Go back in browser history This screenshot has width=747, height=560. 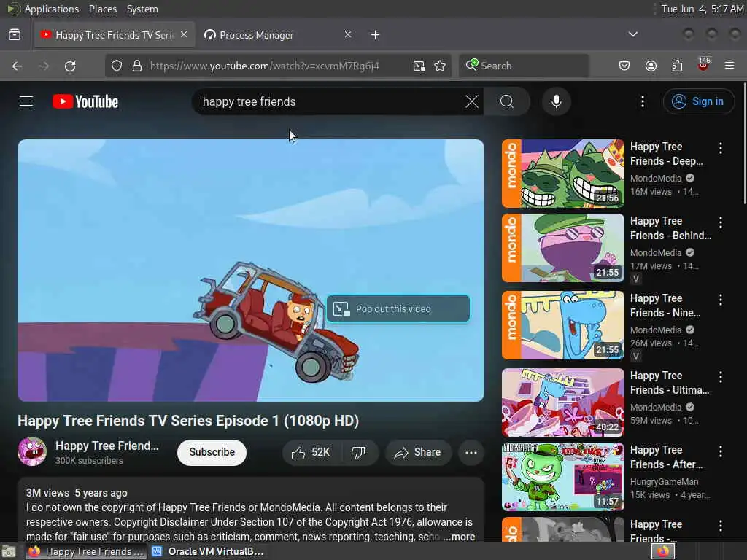(x=18, y=66)
